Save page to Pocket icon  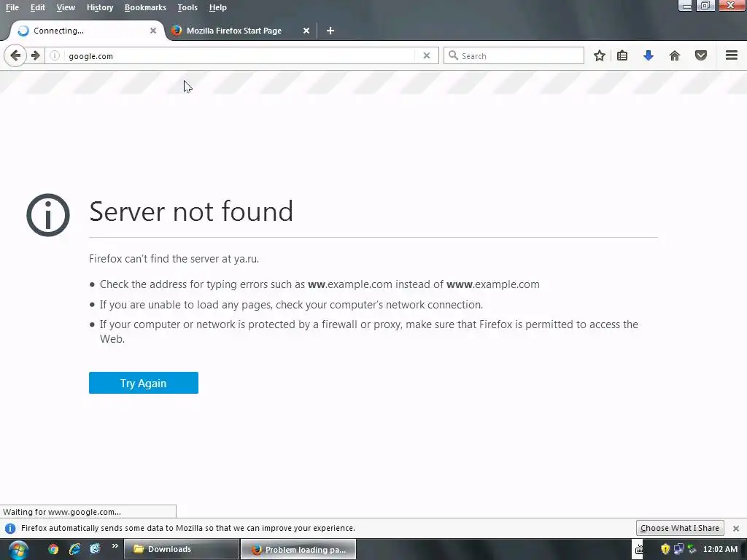(x=701, y=55)
